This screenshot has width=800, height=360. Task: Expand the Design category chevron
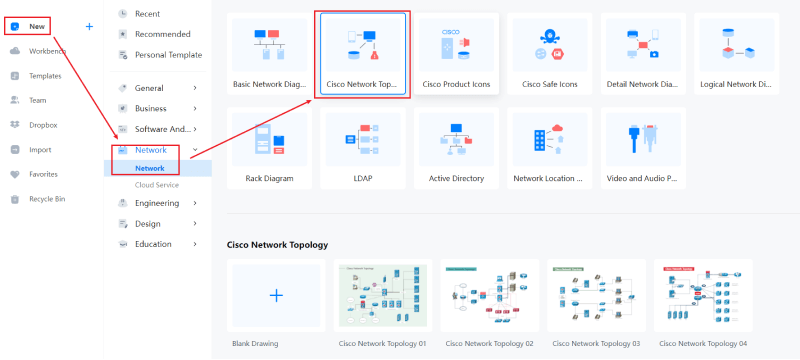(195, 224)
